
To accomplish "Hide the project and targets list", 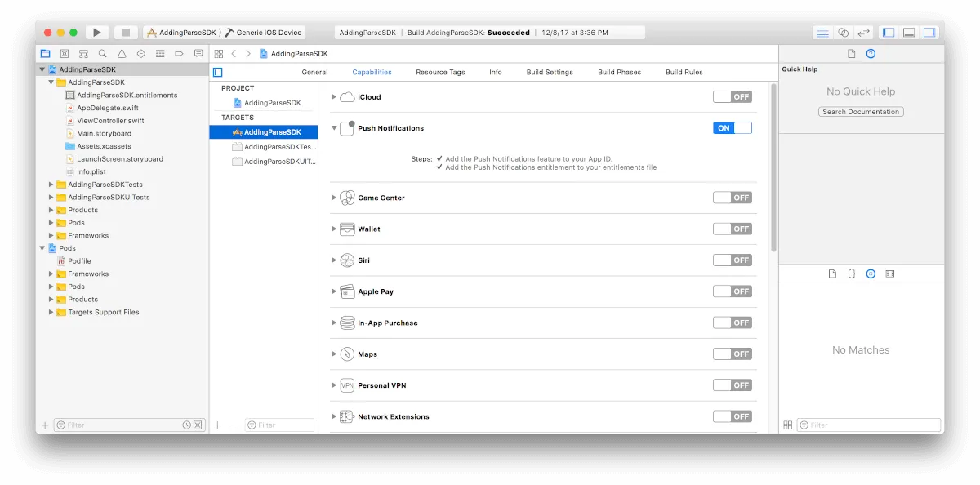I will pyautogui.click(x=218, y=72).
